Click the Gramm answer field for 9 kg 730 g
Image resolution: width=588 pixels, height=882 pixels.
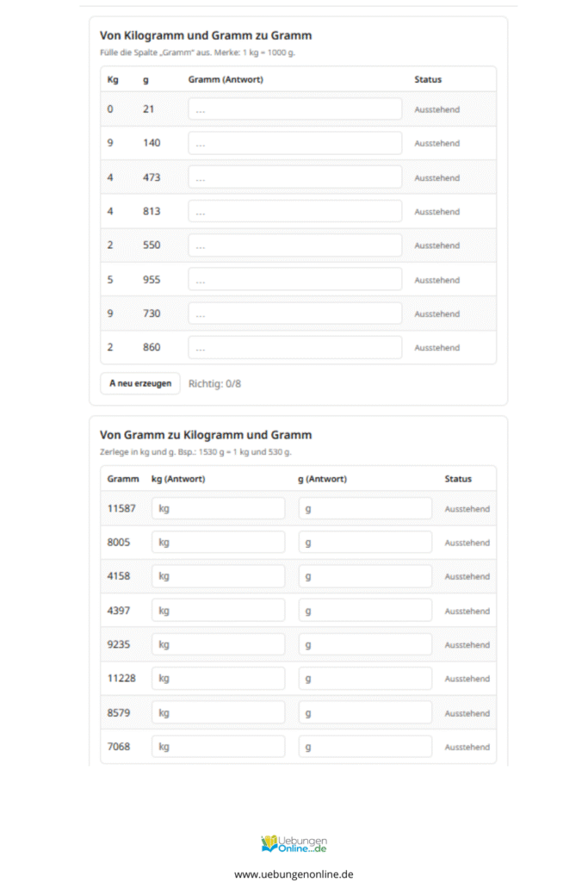coord(294,314)
